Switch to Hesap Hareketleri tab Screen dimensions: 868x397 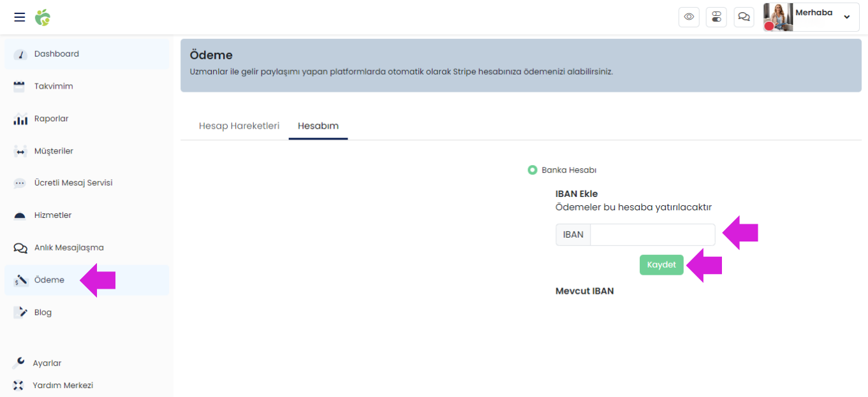pos(239,126)
